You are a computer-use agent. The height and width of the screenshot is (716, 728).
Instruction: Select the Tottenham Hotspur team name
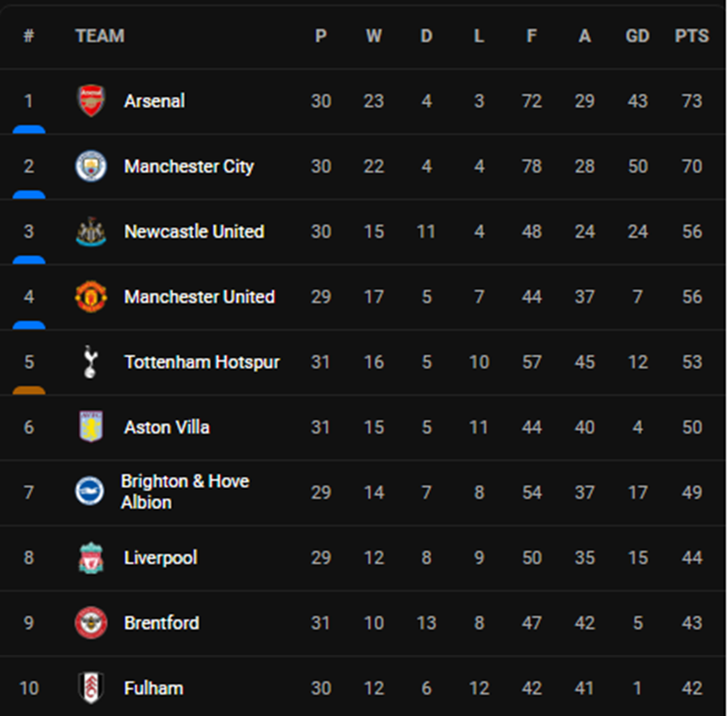(x=201, y=362)
